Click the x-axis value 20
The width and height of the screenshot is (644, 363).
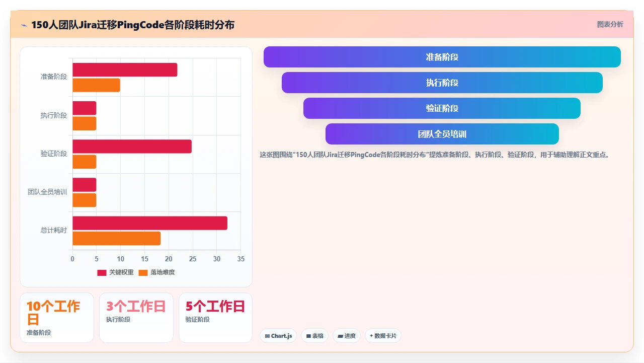tap(169, 259)
